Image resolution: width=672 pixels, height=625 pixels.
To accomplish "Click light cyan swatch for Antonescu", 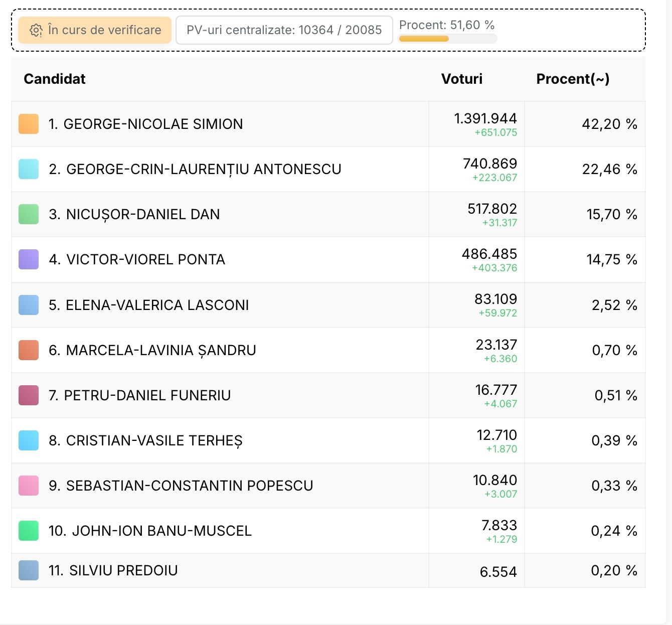I will click(29, 169).
